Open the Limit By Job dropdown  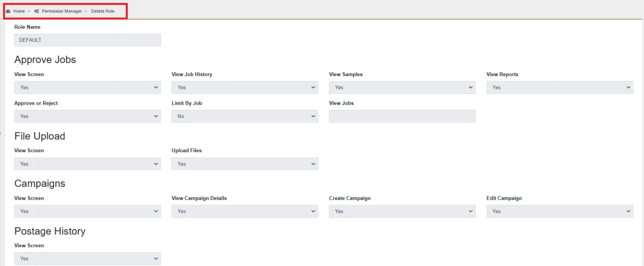(x=245, y=116)
